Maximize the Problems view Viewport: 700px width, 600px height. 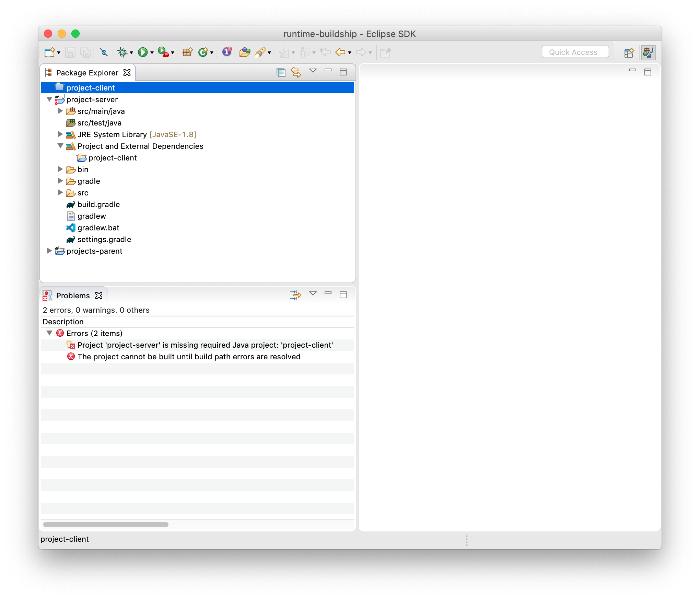click(343, 295)
